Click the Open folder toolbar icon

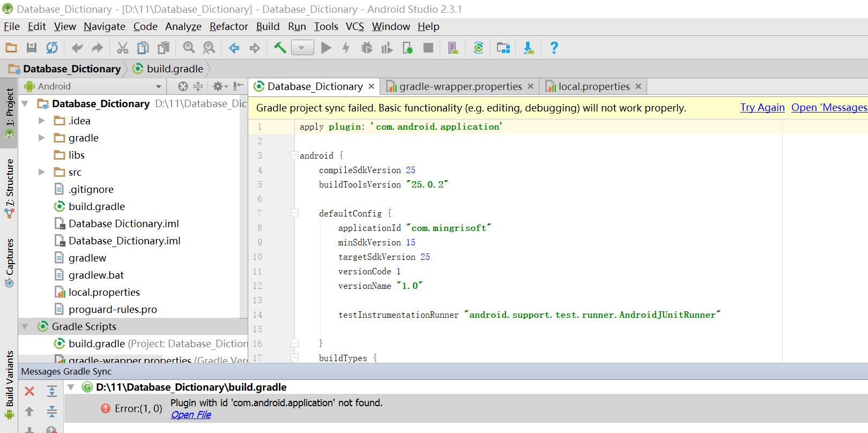click(11, 48)
